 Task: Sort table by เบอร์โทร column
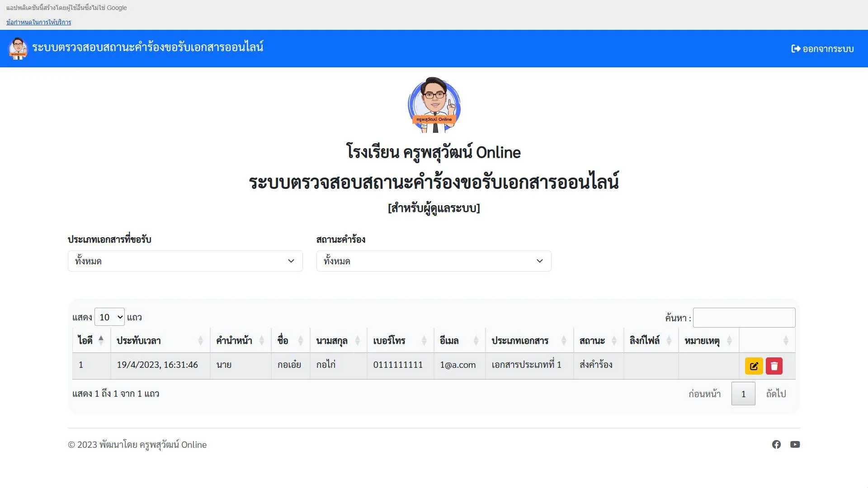[400, 340]
